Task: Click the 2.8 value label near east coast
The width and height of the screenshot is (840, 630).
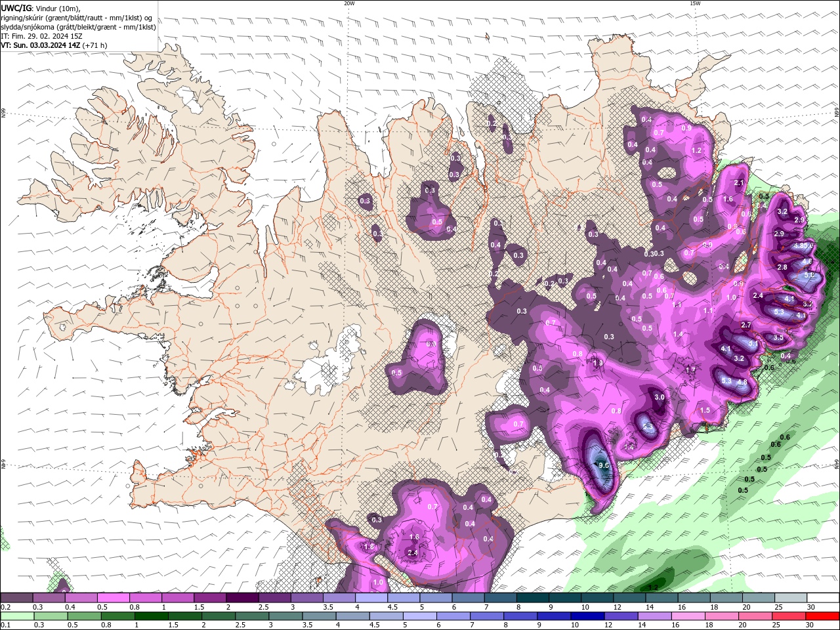Action: pyautogui.click(x=782, y=267)
